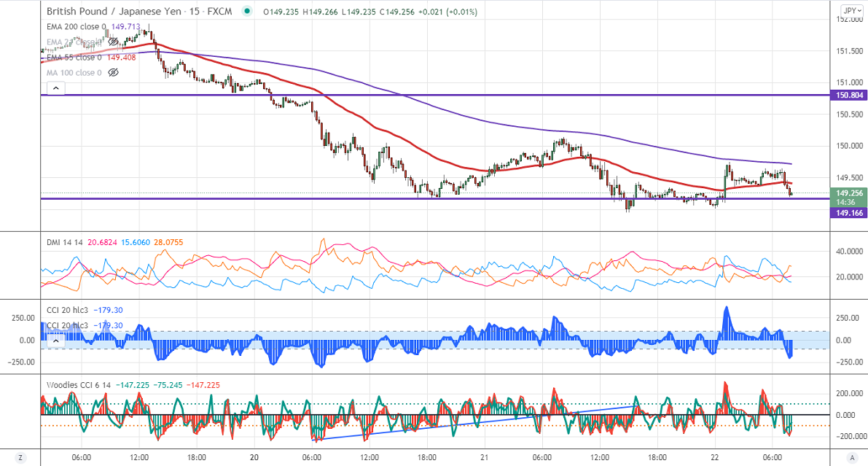
Task: Open the JPY currency dropdown
Action: pyautogui.click(x=851, y=10)
